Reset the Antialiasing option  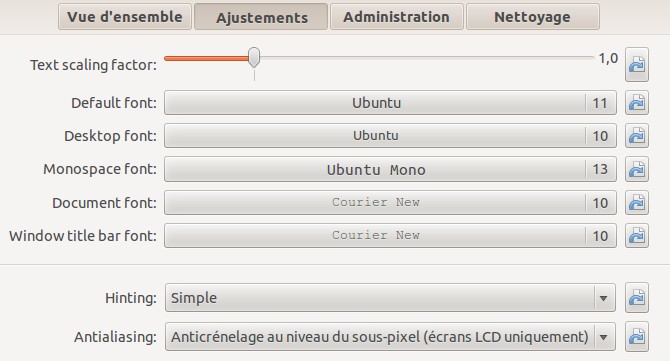point(637,337)
